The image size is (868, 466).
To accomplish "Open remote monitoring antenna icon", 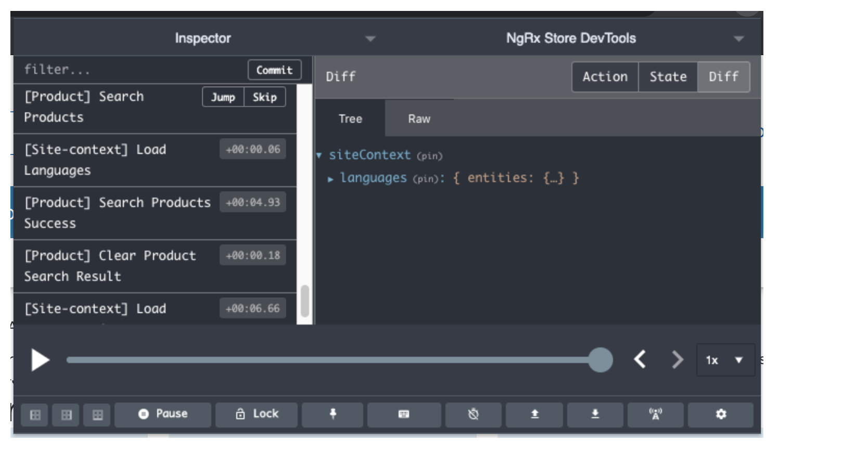I will (656, 415).
